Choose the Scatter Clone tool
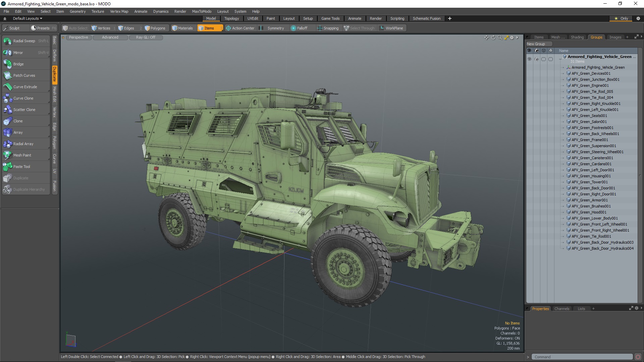The image size is (644, 362). pos(24,110)
